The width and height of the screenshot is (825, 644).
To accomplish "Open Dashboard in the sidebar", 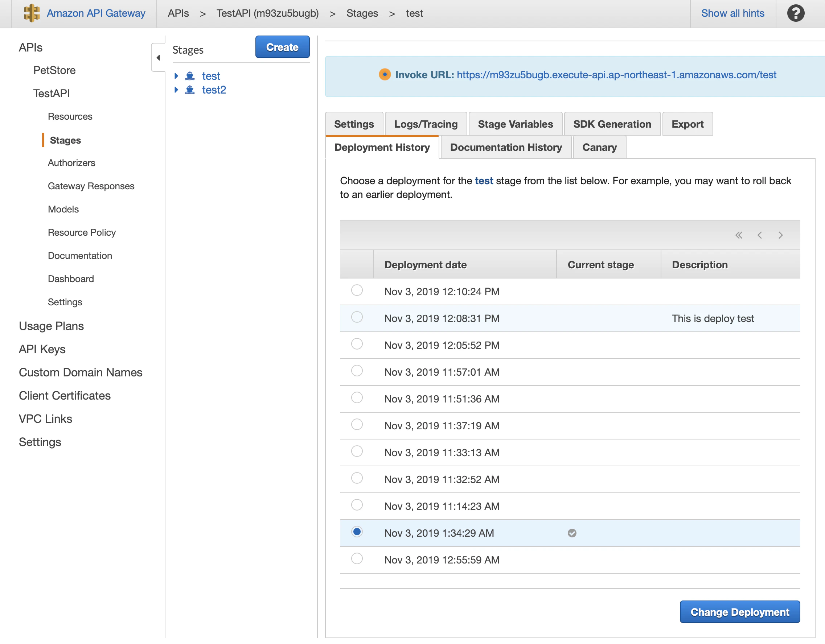I will click(71, 279).
